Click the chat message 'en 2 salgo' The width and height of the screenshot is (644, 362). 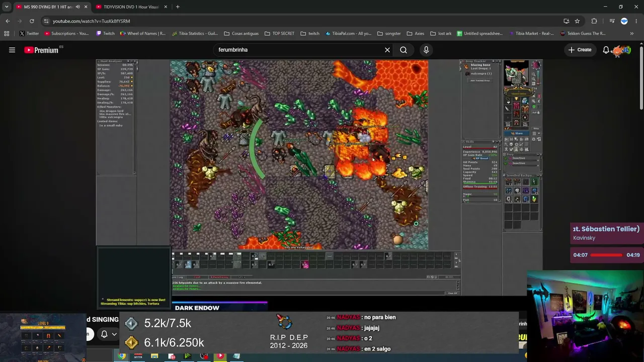(x=377, y=349)
